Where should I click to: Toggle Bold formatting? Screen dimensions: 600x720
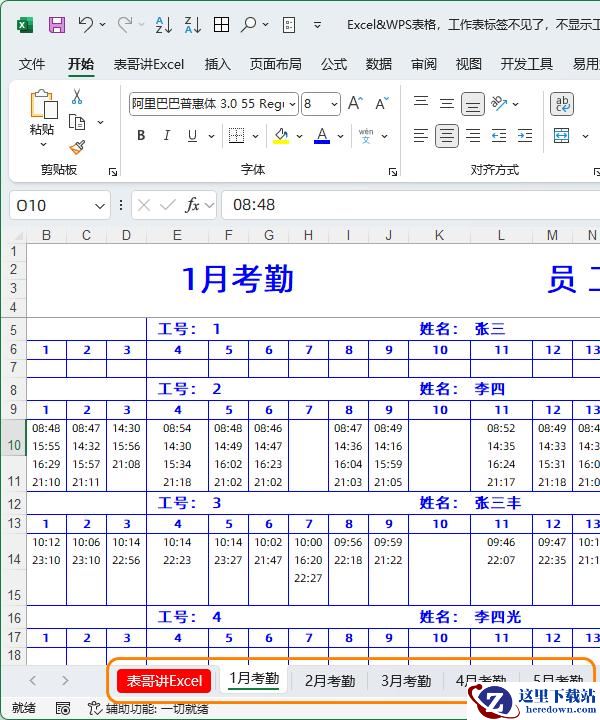[x=141, y=135]
